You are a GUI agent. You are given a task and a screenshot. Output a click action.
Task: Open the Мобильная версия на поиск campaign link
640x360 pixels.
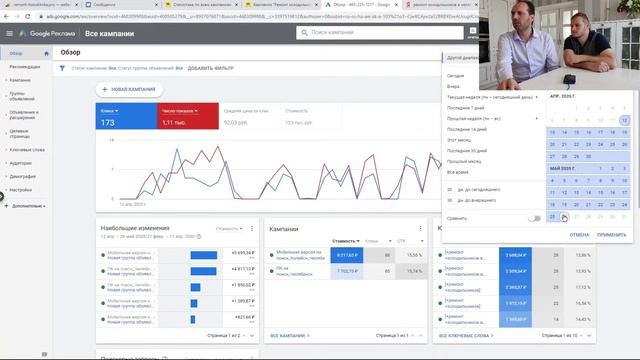pos(300,255)
